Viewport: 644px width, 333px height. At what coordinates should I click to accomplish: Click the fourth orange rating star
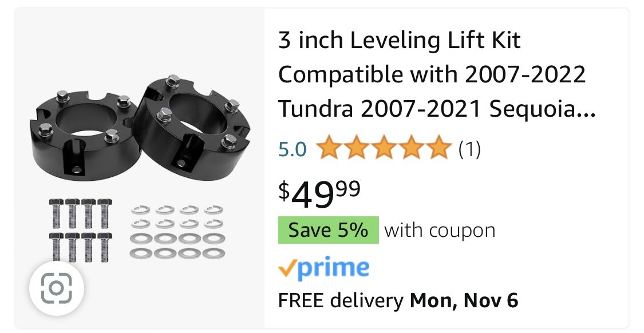point(411,148)
